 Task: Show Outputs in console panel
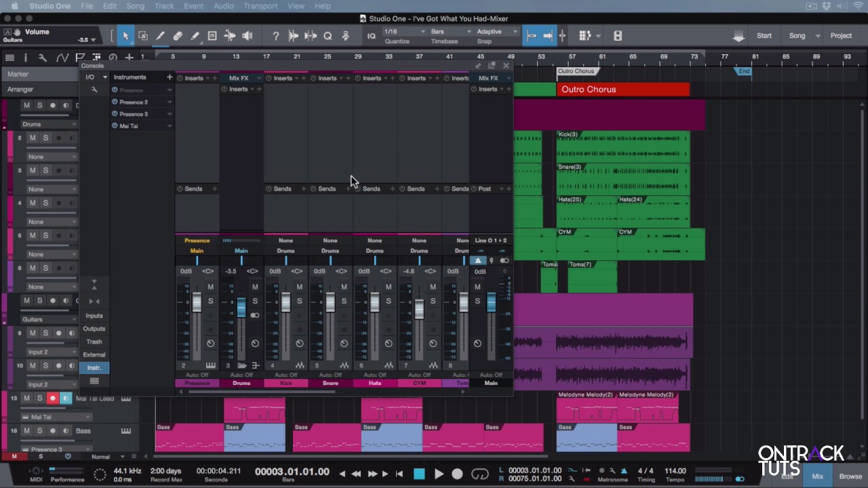pos(94,329)
